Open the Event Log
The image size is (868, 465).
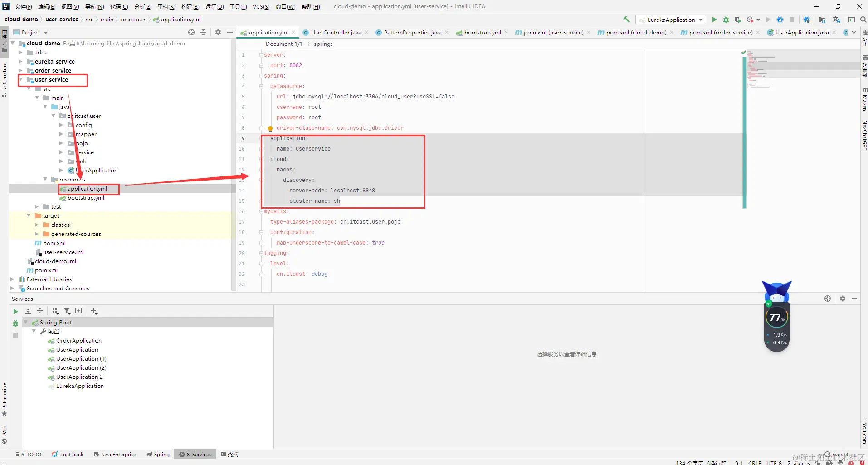(840, 454)
